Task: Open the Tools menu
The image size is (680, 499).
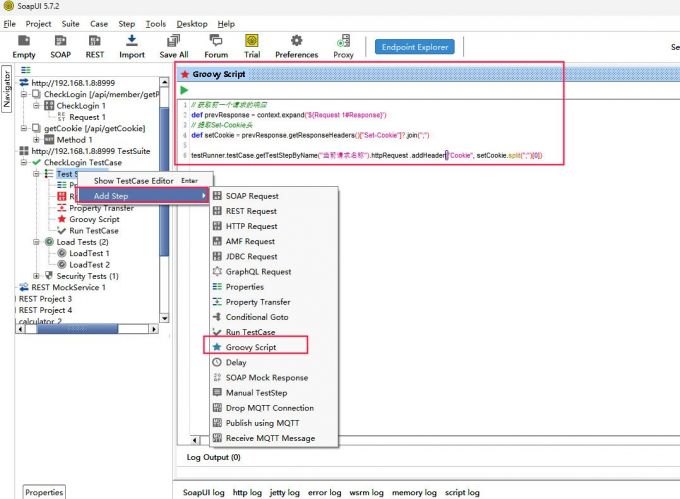Action: click(156, 24)
